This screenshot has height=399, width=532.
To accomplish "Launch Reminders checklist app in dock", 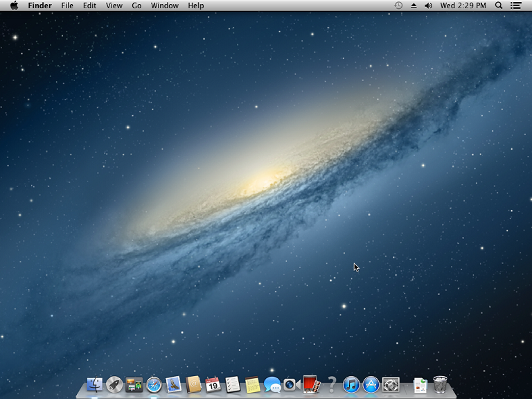I will click(233, 384).
